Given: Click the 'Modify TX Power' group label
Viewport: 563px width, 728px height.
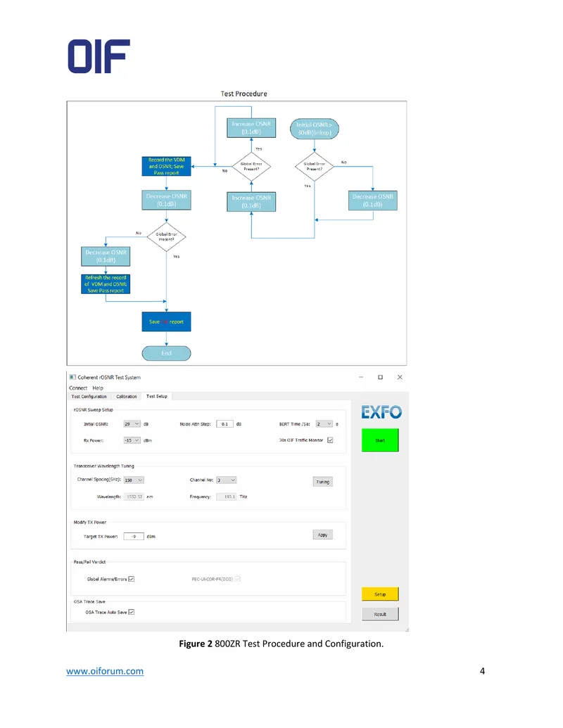Looking at the screenshot, I should pyautogui.click(x=90, y=523).
